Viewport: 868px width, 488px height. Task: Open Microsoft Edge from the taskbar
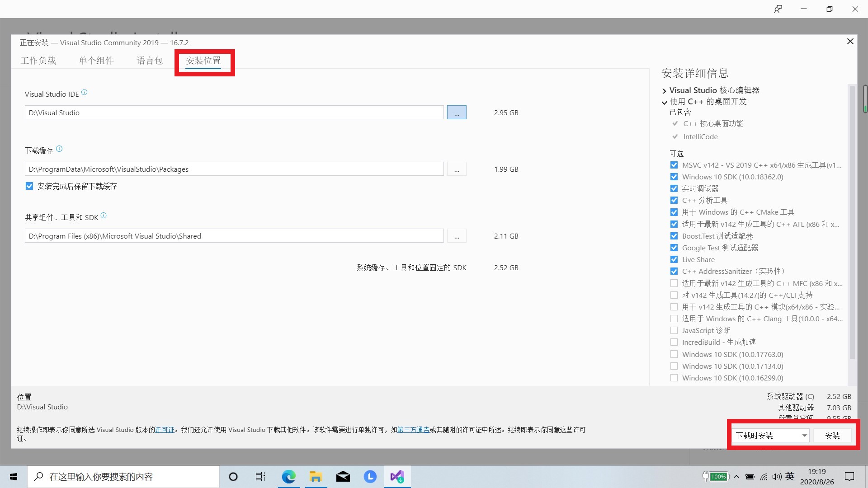(x=288, y=477)
